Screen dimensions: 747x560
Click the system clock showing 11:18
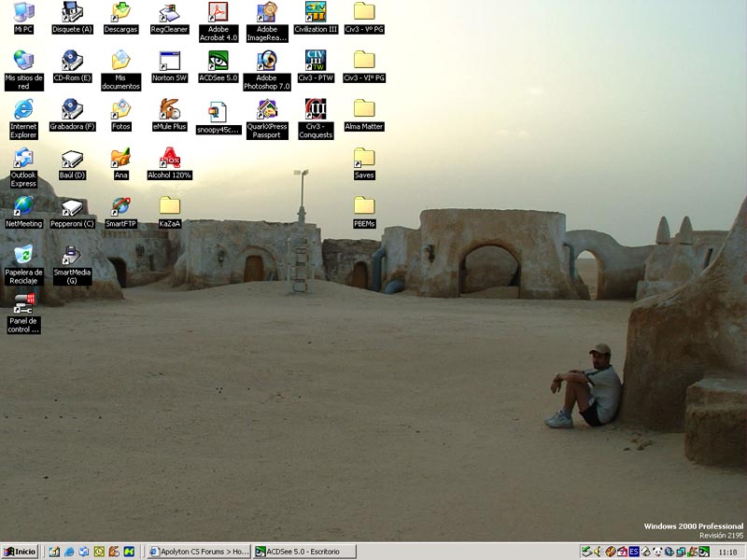pyautogui.click(x=727, y=552)
